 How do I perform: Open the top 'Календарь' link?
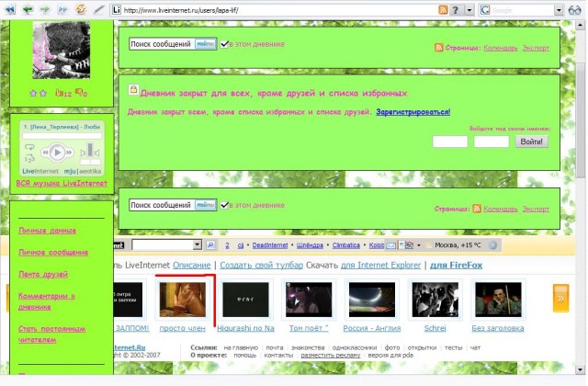click(501, 48)
